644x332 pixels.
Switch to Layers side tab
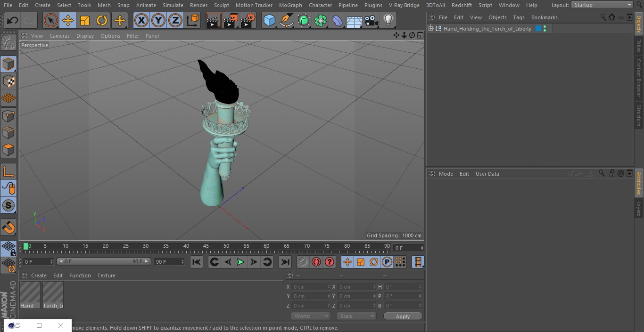tap(639, 208)
